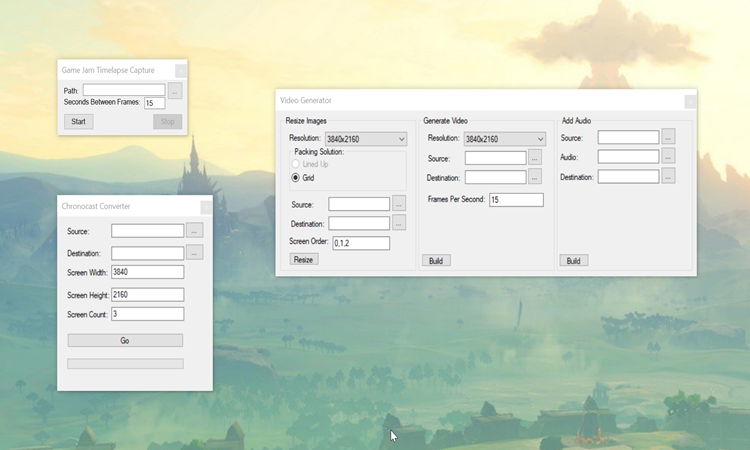Click Path text field in Timelapse Capture

(124, 90)
